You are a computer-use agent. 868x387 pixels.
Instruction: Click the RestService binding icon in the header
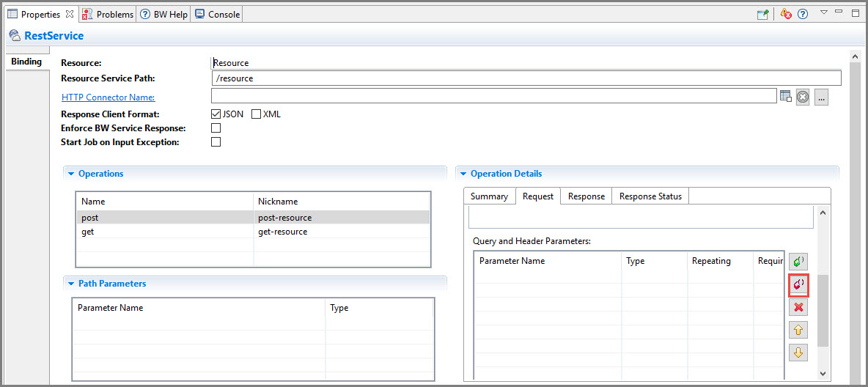tap(15, 36)
